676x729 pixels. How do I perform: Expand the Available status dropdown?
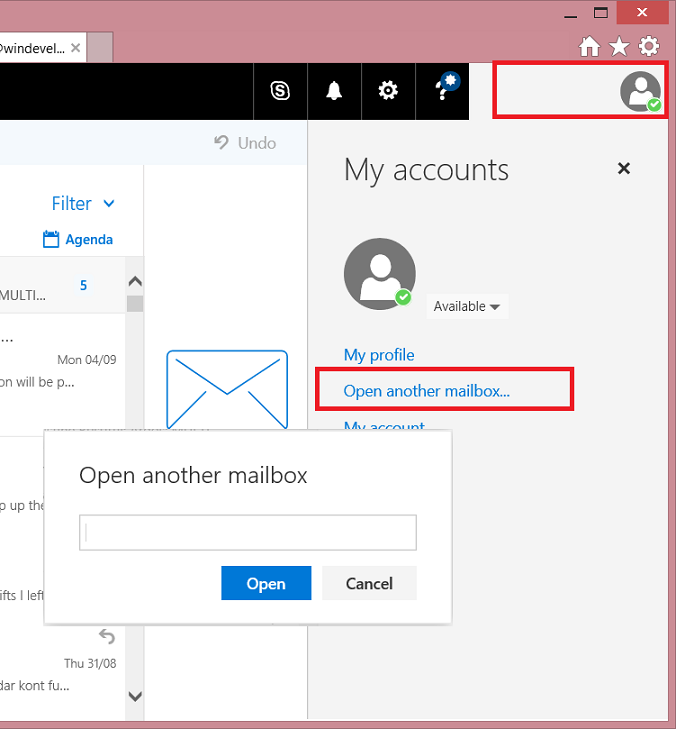coord(467,306)
